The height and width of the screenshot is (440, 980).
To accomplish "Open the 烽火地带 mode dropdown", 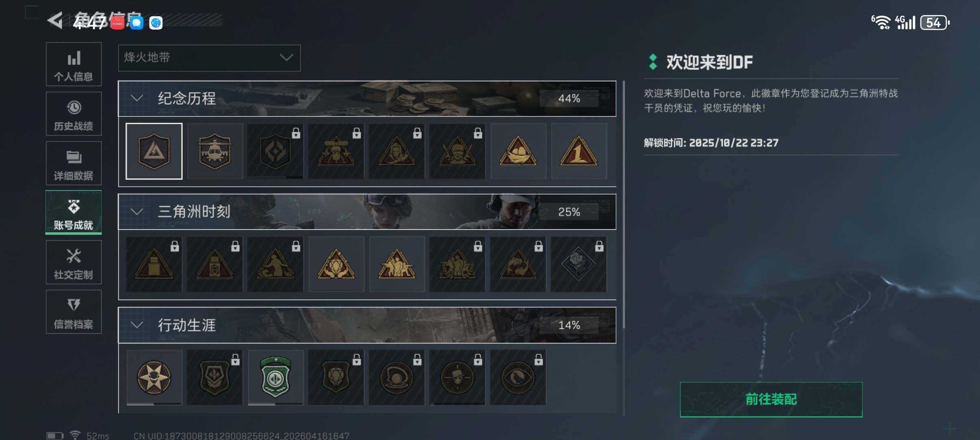I will 209,58.
